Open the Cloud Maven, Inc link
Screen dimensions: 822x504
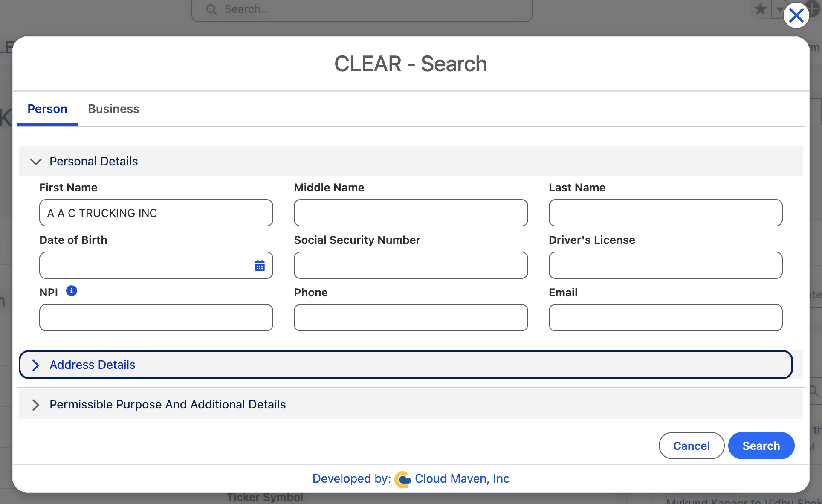(462, 479)
